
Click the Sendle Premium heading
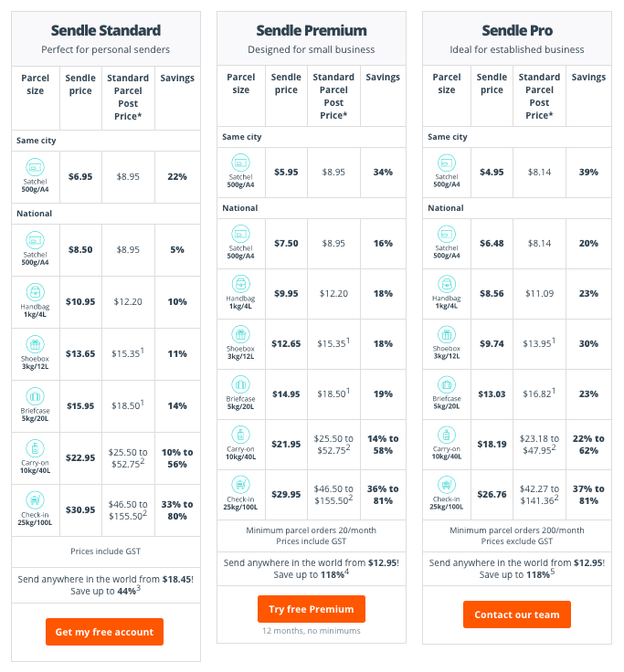[x=312, y=30]
